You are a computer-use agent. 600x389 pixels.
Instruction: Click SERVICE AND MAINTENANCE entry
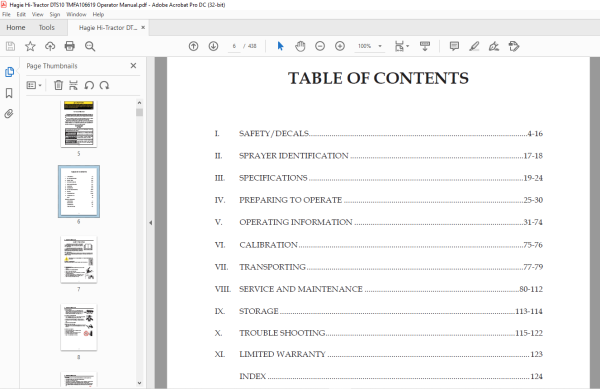tap(378, 289)
